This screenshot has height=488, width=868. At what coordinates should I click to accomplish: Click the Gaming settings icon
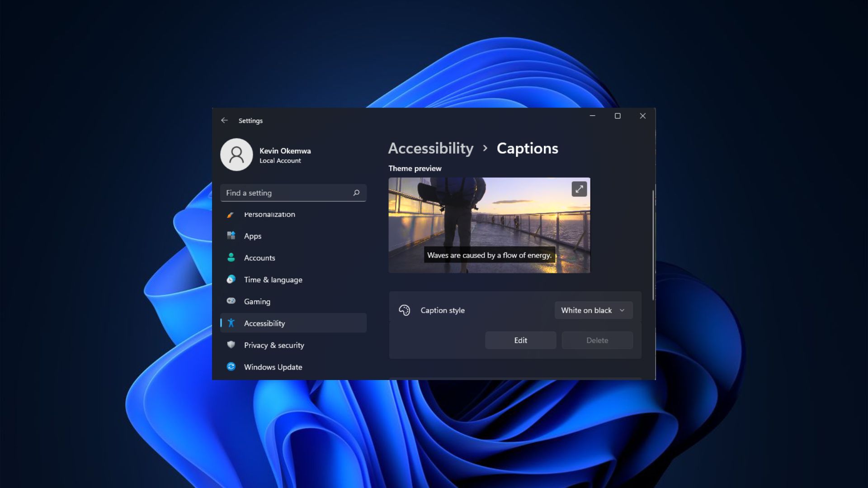tap(231, 301)
